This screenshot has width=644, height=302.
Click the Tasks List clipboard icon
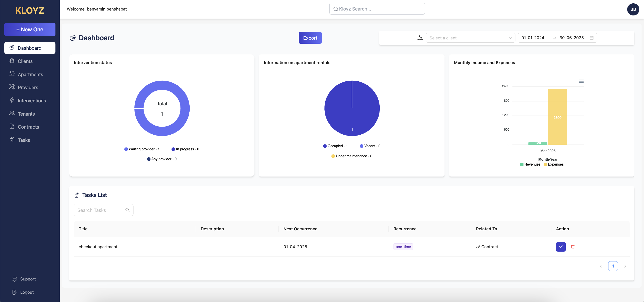click(77, 195)
